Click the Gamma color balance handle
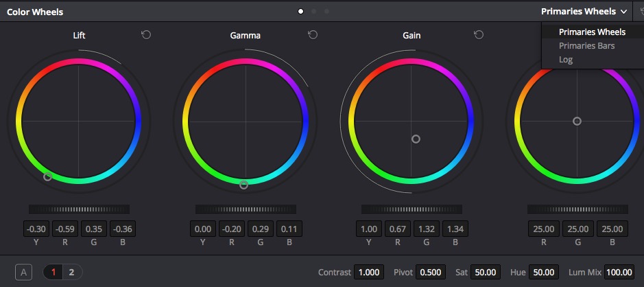 click(x=243, y=185)
